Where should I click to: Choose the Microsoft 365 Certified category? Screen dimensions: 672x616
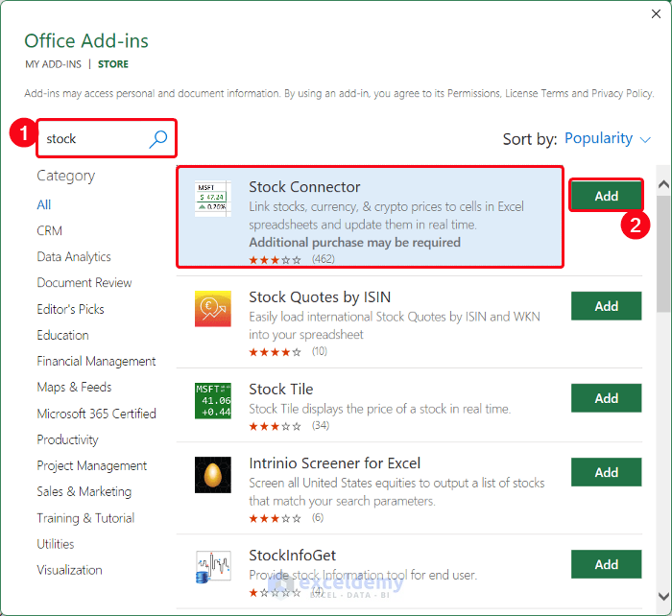[96, 414]
